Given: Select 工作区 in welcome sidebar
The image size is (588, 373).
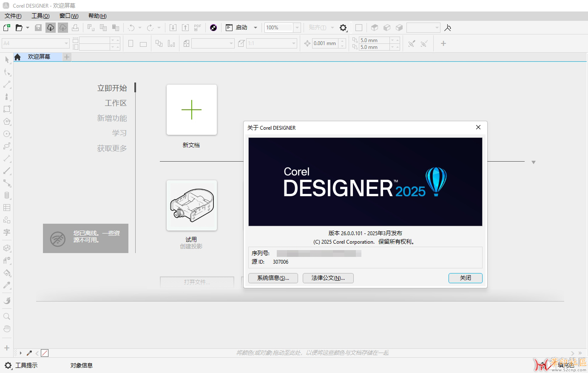Looking at the screenshot, I should [116, 103].
